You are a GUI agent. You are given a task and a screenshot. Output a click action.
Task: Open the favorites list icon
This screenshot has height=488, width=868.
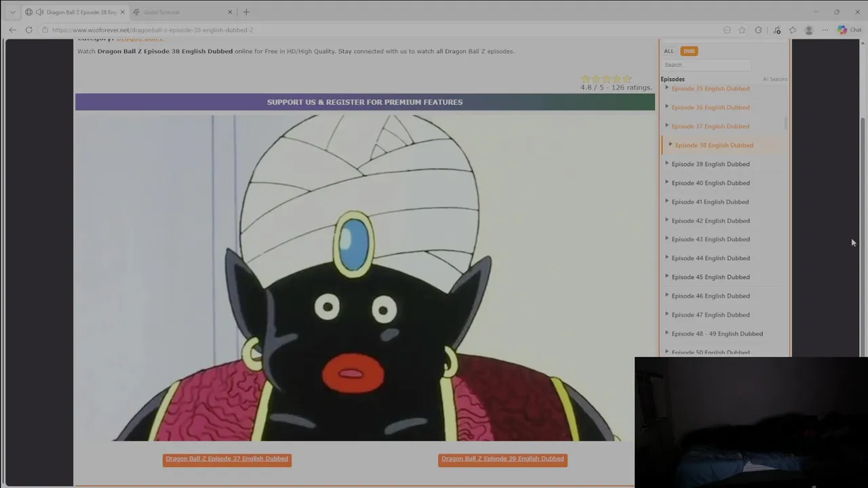click(x=793, y=30)
